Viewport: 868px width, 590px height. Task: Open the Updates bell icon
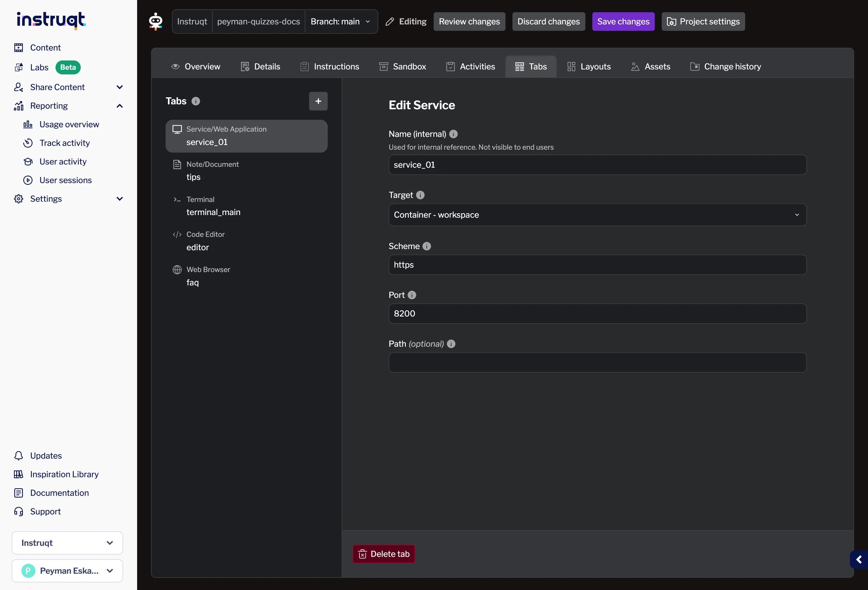pos(18,455)
